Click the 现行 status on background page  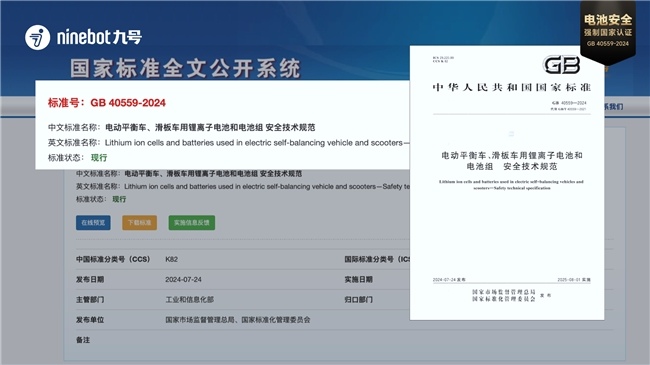119,199
